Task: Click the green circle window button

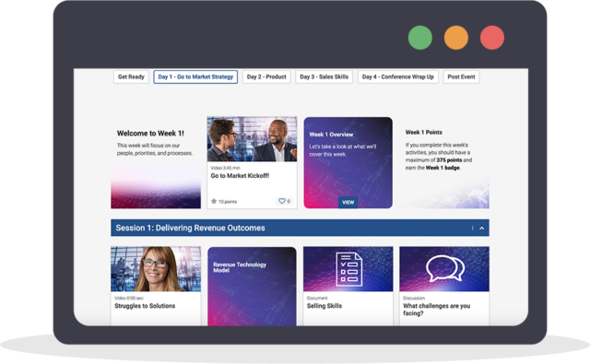Action: tap(420, 38)
